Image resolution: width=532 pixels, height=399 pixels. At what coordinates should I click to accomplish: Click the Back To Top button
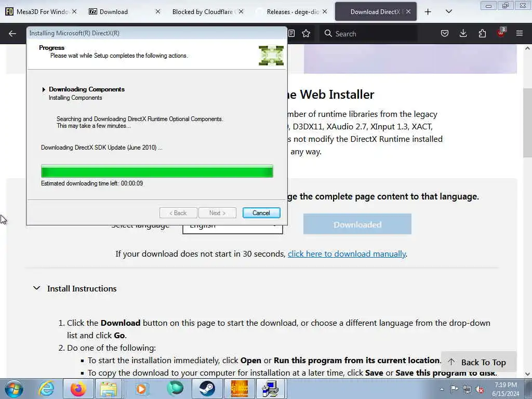pos(478,362)
